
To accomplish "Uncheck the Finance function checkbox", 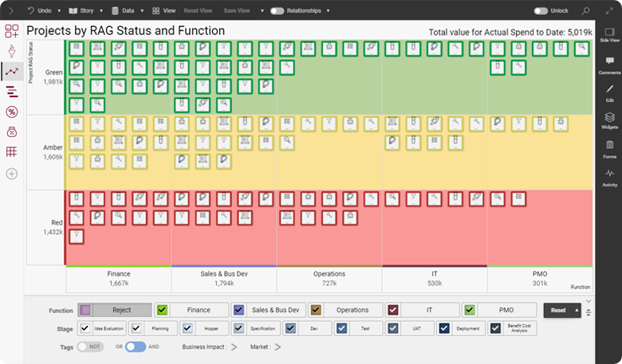I will coord(162,310).
